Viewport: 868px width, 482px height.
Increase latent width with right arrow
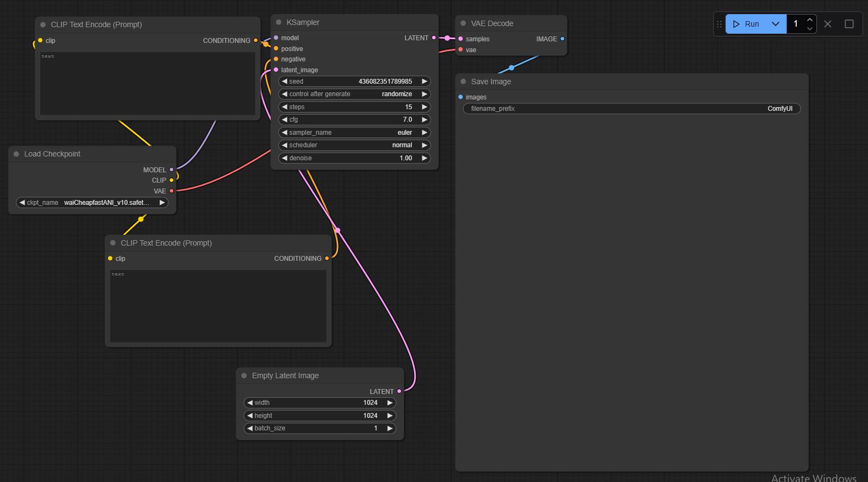click(390, 403)
